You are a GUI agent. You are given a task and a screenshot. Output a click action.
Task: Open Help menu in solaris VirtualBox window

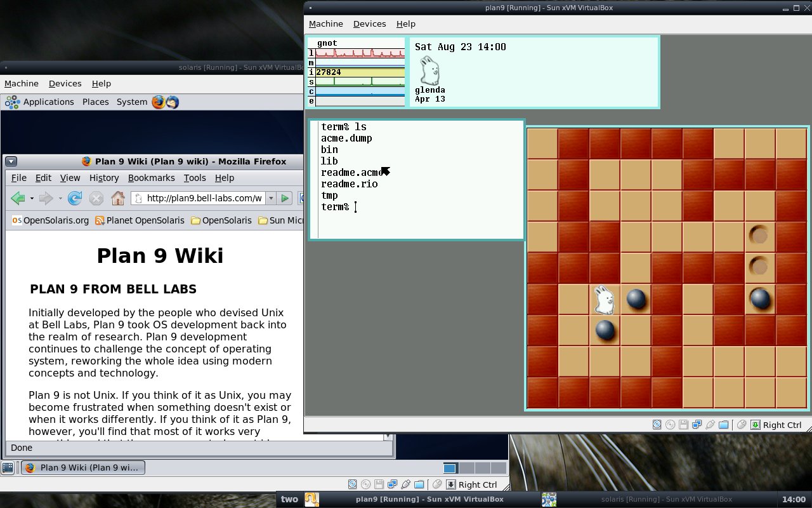[x=101, y=83]
